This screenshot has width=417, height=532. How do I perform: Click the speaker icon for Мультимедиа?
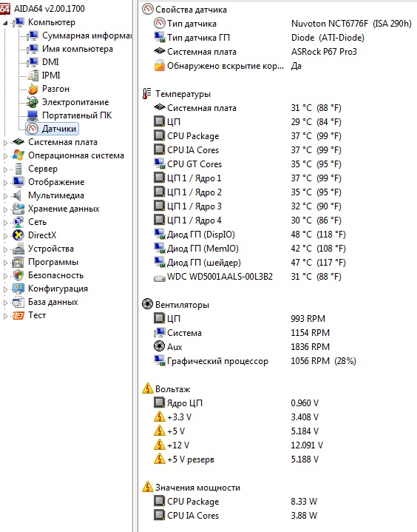pyautogui.click(x=18, y=195)
